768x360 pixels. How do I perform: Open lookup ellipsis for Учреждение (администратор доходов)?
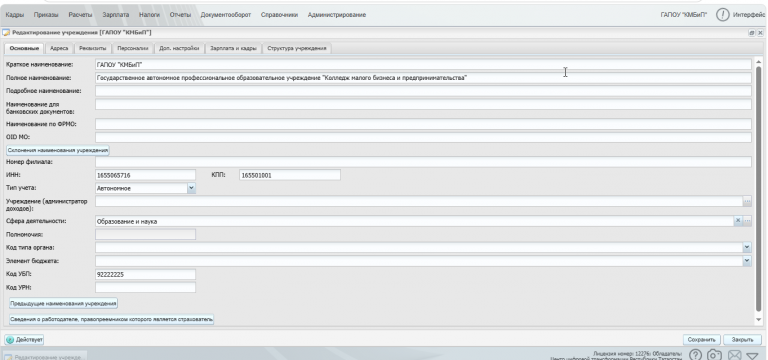tap(747, 201)
